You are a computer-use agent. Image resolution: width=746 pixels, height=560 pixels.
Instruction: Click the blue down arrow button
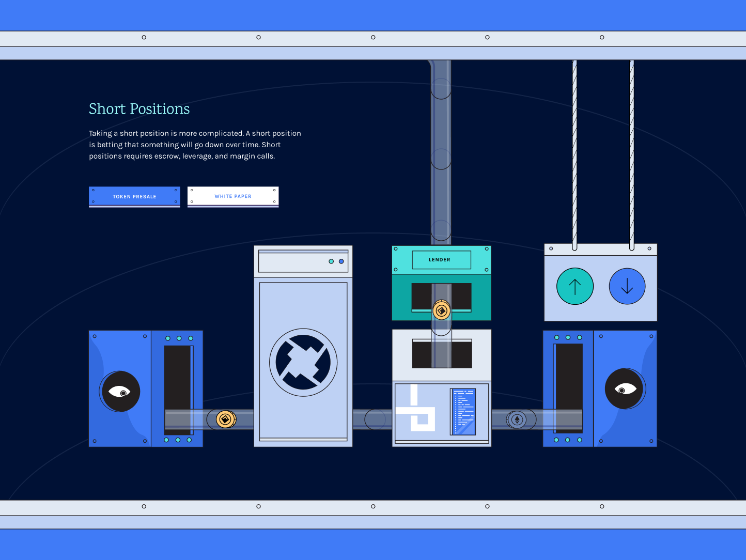627,286
